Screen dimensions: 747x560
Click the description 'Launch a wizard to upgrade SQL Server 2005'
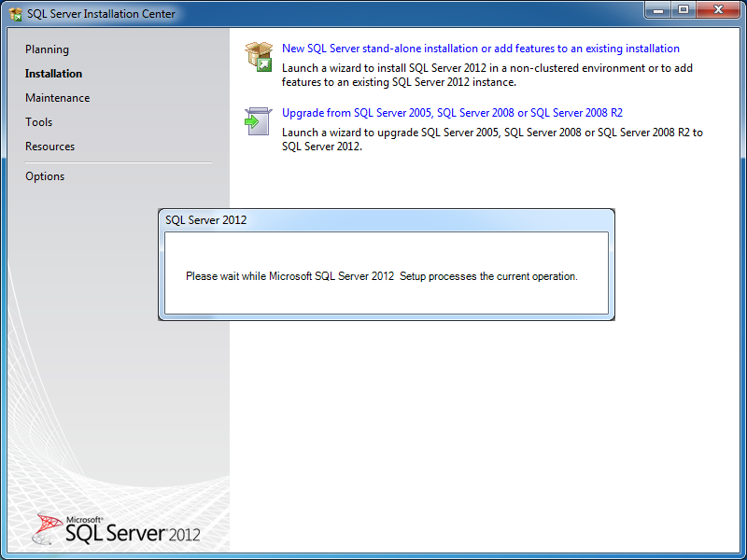pyautogui.click(x=492, y=139)
